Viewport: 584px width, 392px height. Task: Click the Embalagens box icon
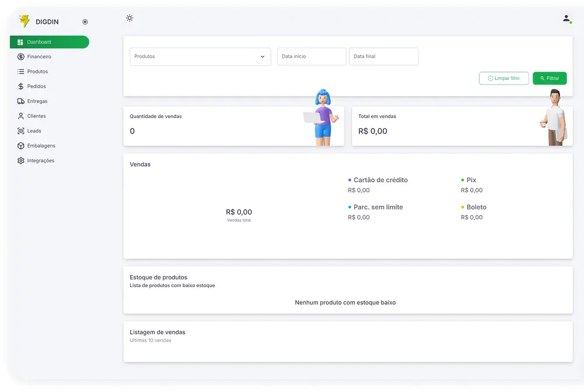click(x=21, y=146)
